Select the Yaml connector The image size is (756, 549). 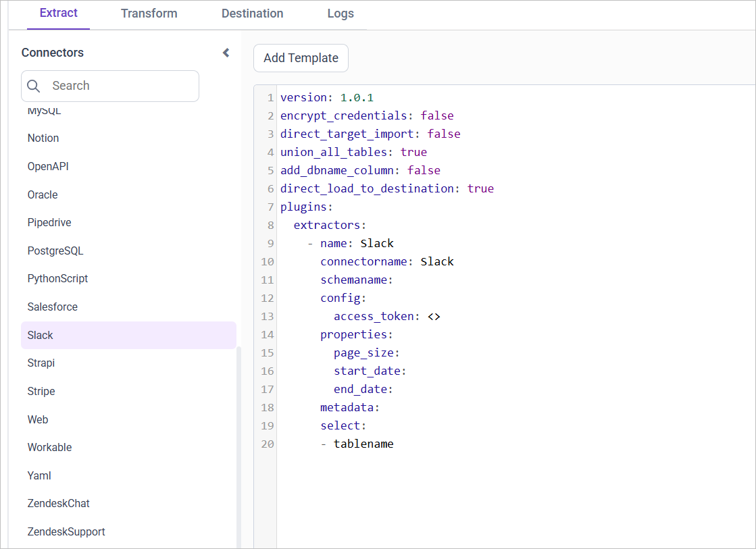(x=39, y=475)
